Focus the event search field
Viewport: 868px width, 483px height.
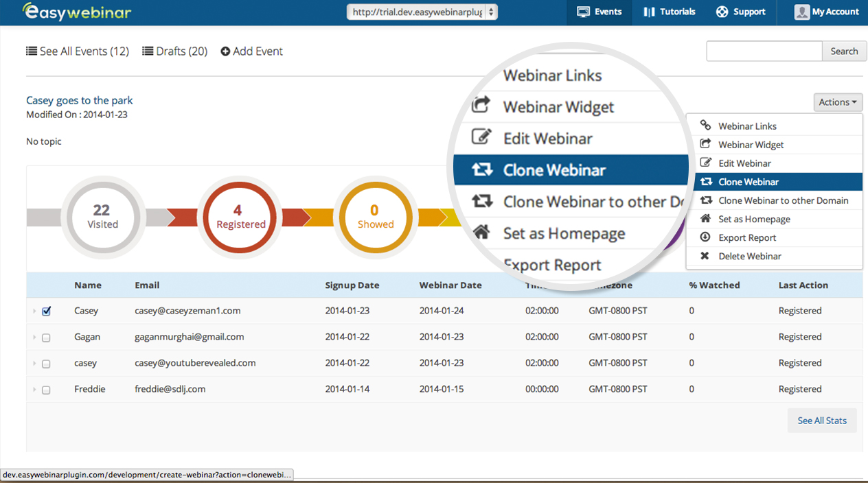pyautogui.click(x=764, y=51)
